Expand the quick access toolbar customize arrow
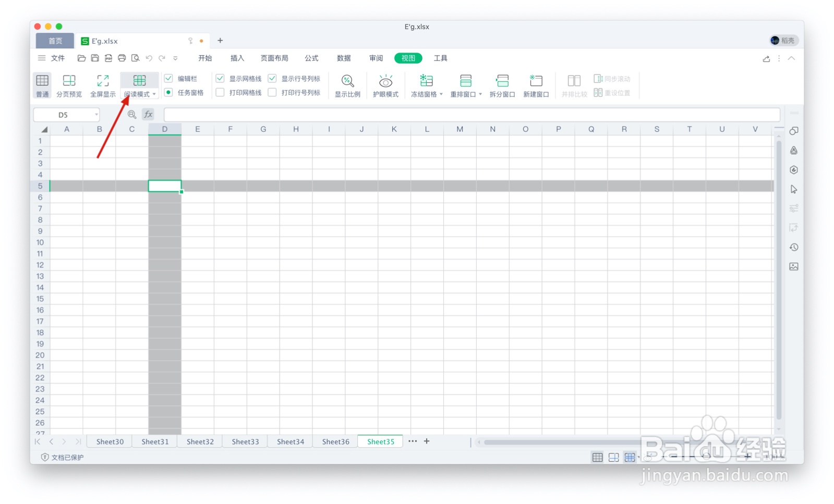The image size is (834, 504). tap(176, 58)
